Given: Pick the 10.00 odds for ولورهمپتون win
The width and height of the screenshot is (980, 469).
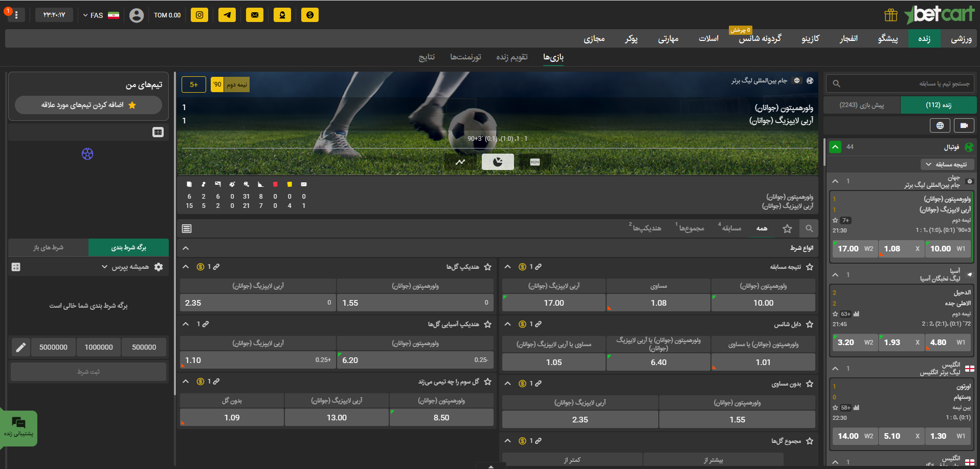Looking at the screenshot, I should 763,303.
